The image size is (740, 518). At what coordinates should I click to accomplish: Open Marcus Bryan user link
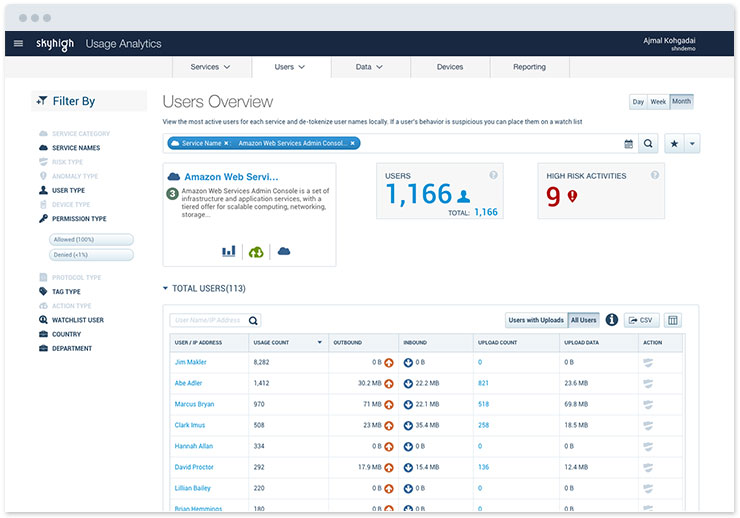194,404
